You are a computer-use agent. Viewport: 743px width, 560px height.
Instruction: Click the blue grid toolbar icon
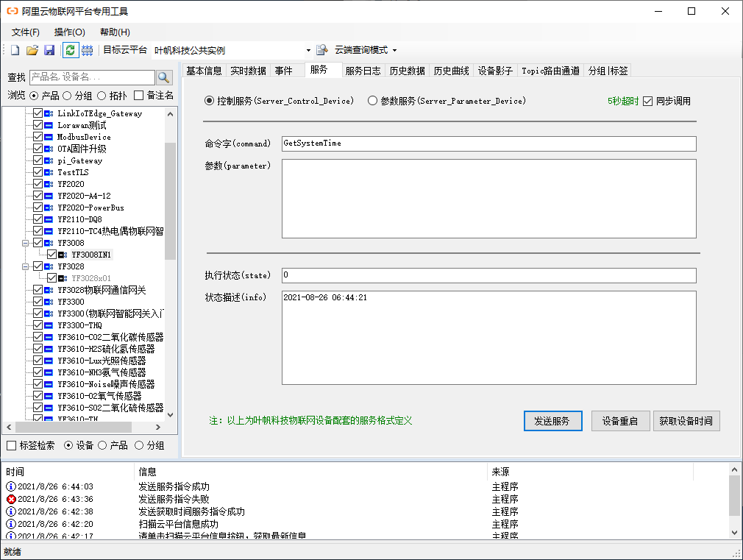click(x=88, y=50)
